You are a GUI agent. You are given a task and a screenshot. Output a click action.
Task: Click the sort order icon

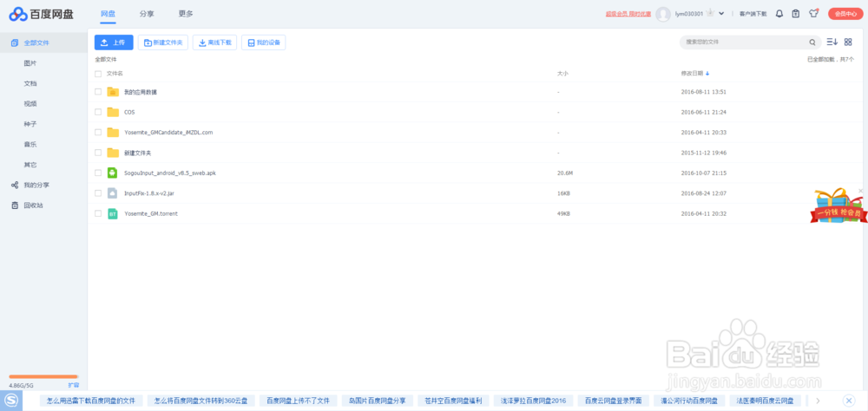tap(832, 42)
